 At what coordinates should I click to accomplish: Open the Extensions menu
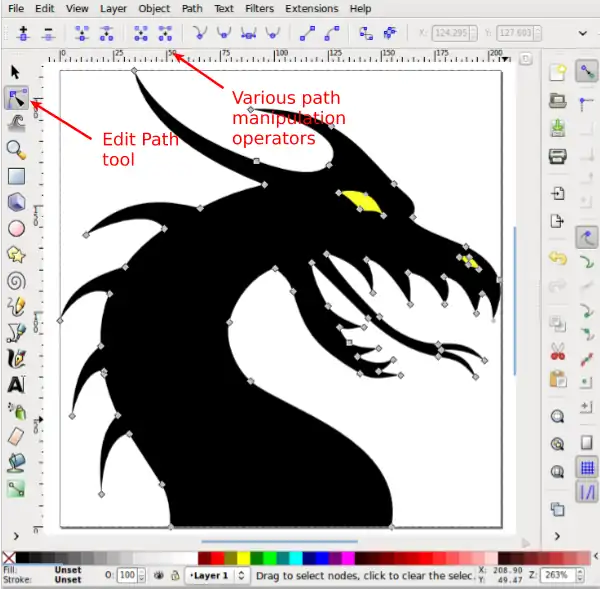(312, 8)
